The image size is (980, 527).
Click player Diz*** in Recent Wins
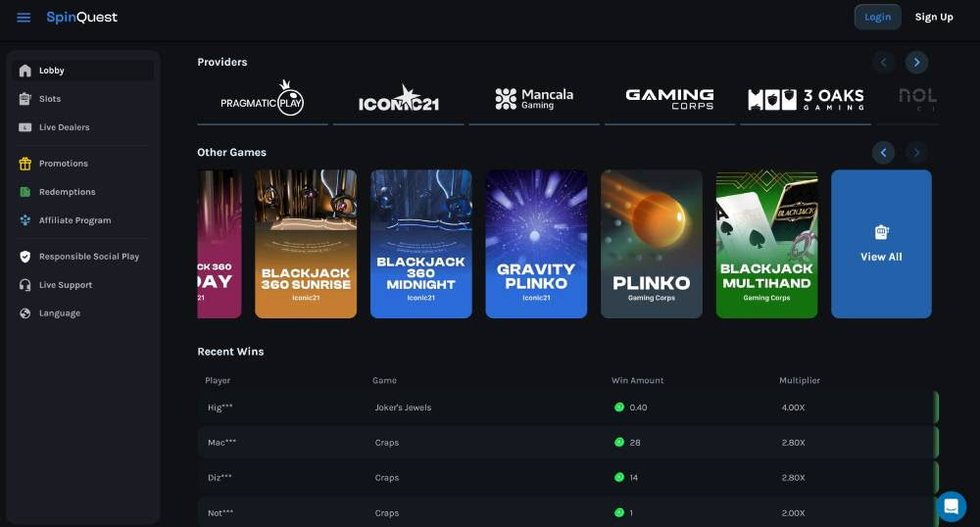pos(220,478)
